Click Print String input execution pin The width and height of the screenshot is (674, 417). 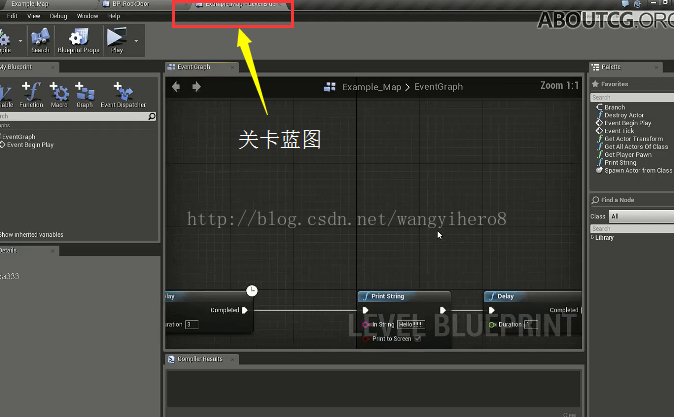365,310
